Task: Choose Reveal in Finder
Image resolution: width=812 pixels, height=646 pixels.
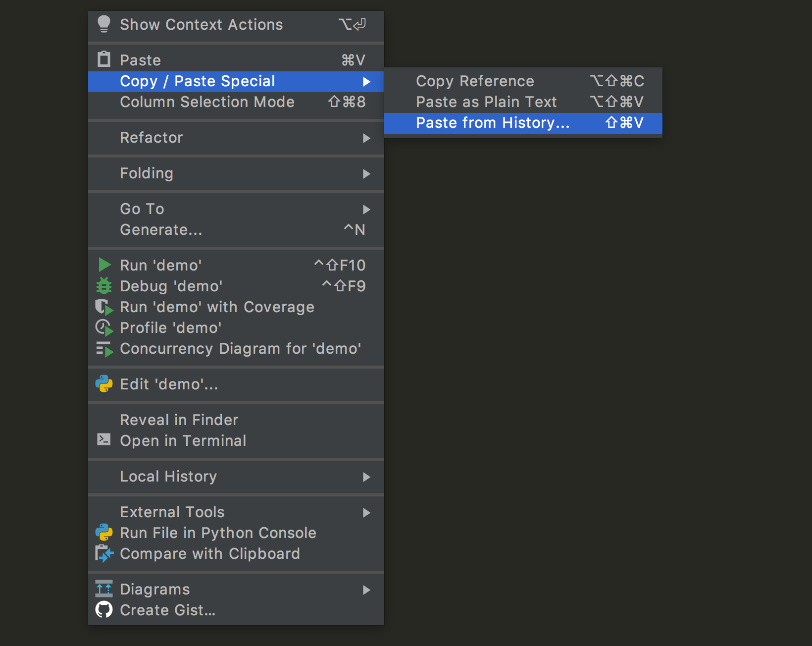Action: [179, 420]
